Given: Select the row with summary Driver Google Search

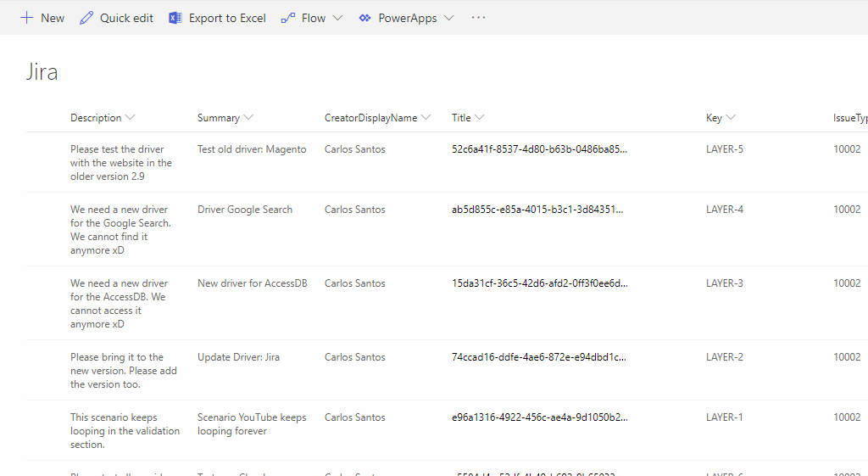Looking at the screenshot, I should (x=245, y=210).
